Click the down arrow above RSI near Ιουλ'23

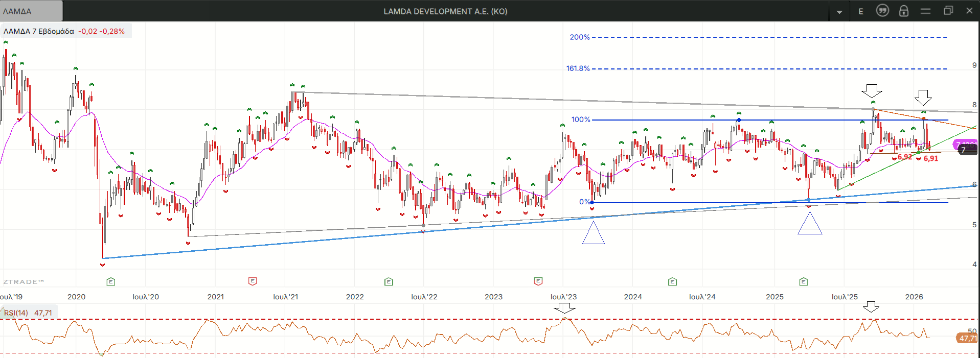(x=564, y=308)
